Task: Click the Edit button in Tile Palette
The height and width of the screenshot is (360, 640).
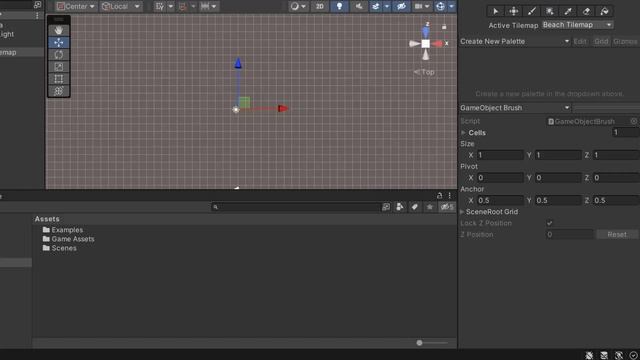Action: [x=580, y=41]
